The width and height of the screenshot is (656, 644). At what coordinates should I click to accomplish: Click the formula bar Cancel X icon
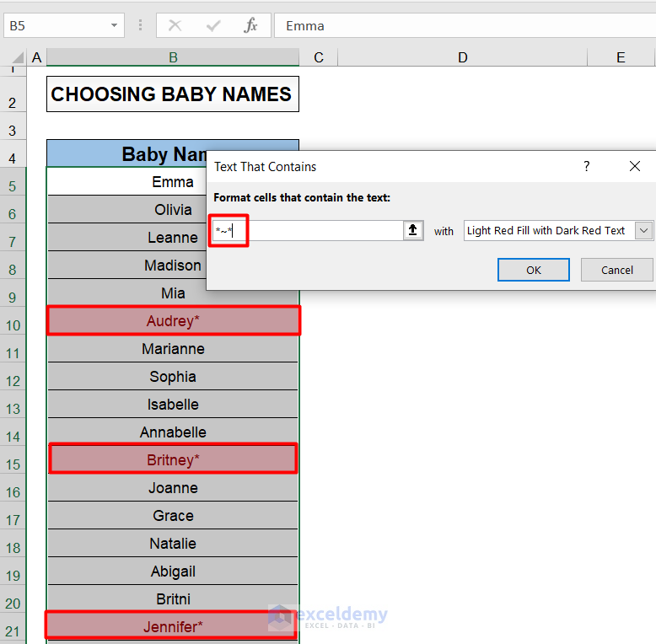pos(175,25)
